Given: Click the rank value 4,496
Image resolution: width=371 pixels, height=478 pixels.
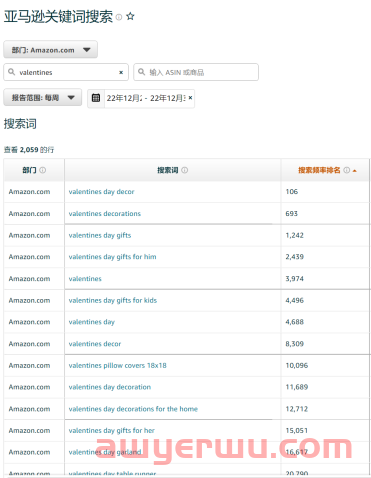Looking at the screenshot, I should [x=295, y=300].
